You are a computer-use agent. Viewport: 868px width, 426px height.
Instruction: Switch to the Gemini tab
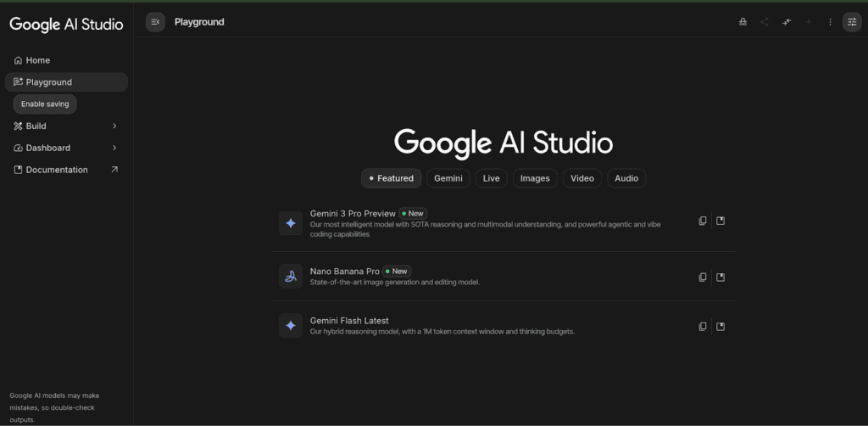tap(448, 178)
